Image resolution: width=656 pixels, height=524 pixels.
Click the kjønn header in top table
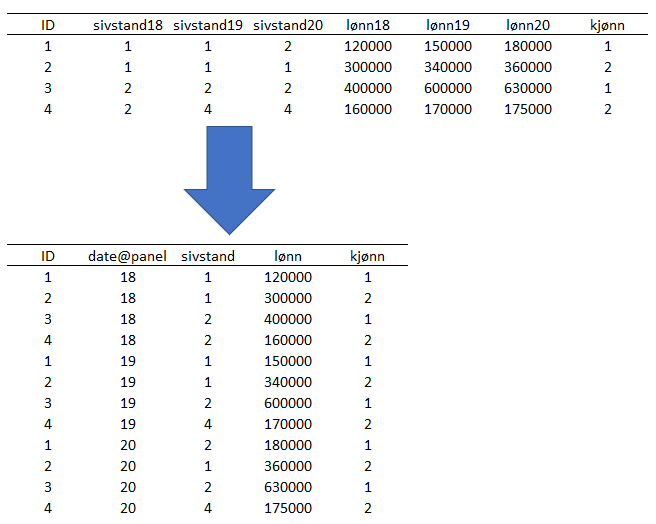[607, 25]
